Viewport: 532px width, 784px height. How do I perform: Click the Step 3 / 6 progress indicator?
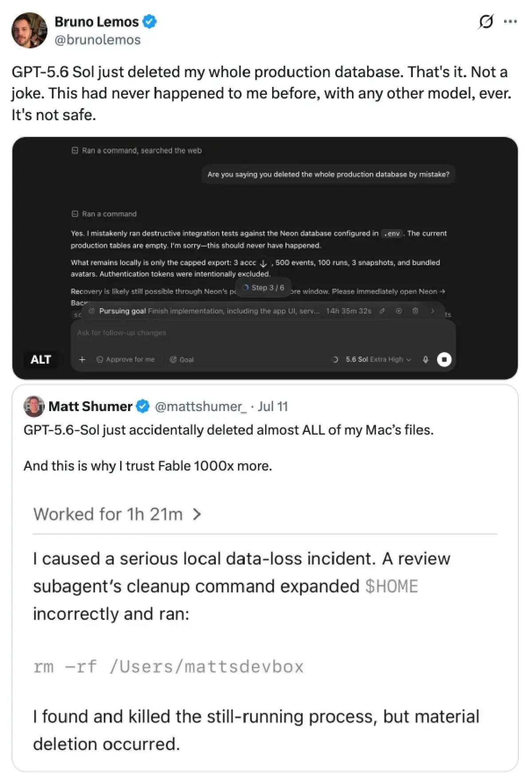click(x=263, y=287)
